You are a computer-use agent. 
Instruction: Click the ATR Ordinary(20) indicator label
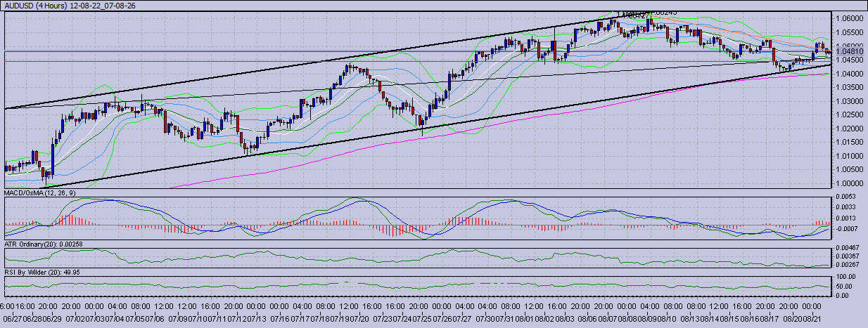45,242
